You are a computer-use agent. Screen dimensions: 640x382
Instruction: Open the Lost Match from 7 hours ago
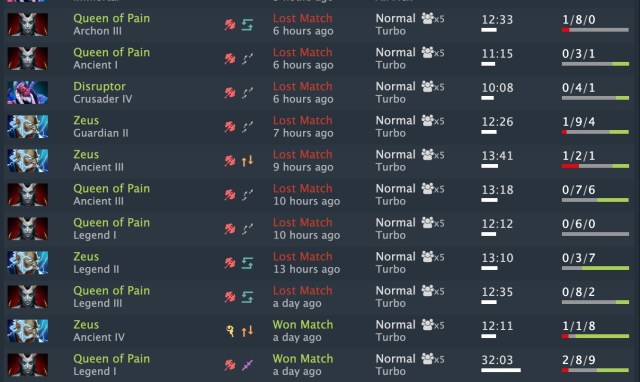click(303, 121)
